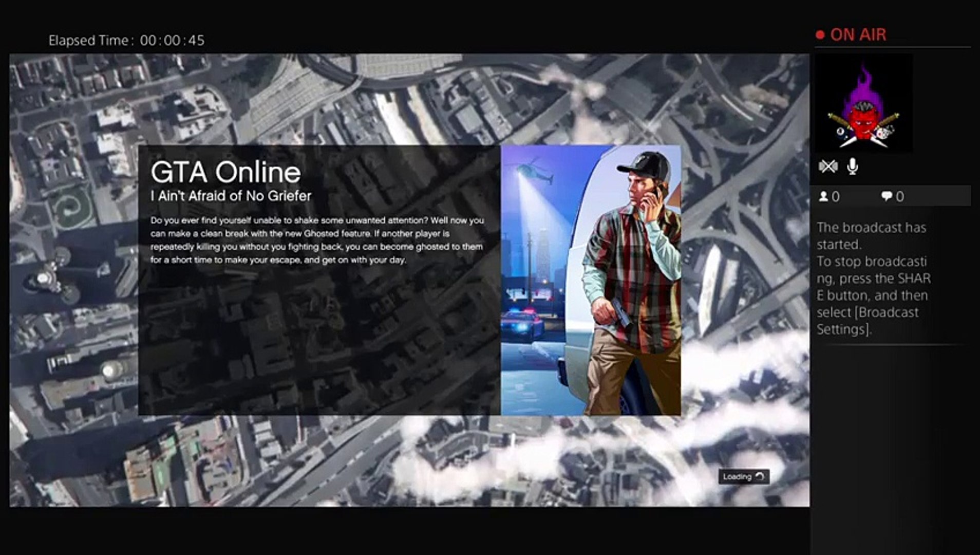Click the GTA Online title
The width and height of the screenshot is (980, 555).
click(x=225, y=172)
